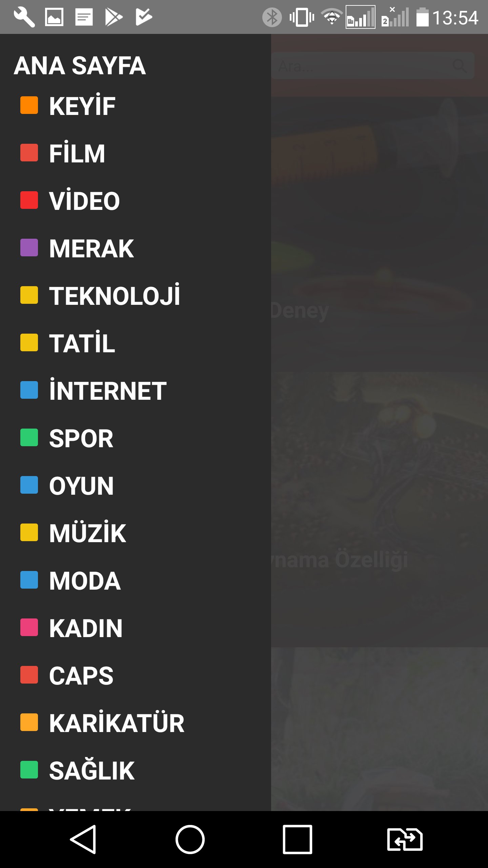The width and height of the screenshot is (488, 868).
Task: Tap the SIM switch icon in navigation bar
Action: pyautogui.click(x=405, y=839)
